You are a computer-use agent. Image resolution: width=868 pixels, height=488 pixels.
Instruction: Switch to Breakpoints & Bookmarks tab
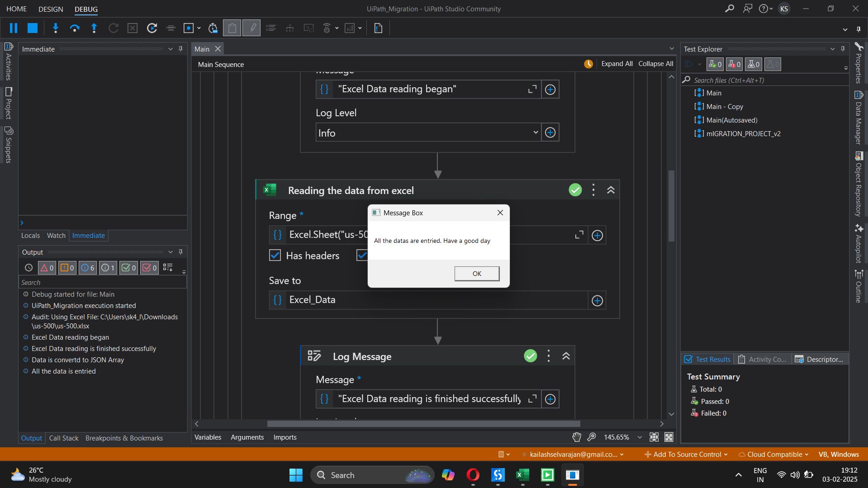[124, 438]
